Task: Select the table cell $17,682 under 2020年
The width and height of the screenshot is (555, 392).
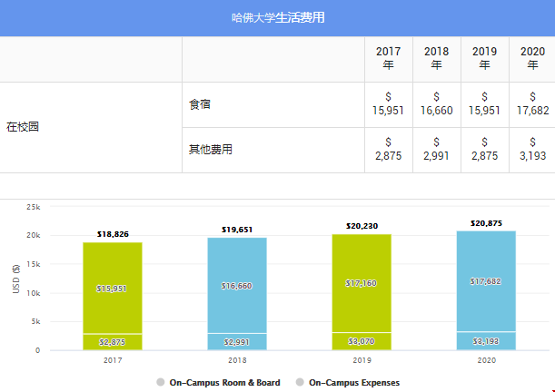Action: point(532,104)
